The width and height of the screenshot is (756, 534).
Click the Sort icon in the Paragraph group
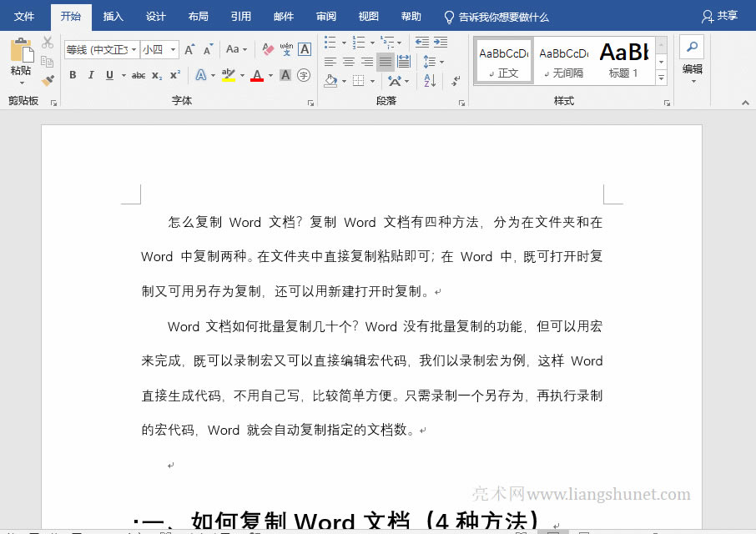(428, 82)
